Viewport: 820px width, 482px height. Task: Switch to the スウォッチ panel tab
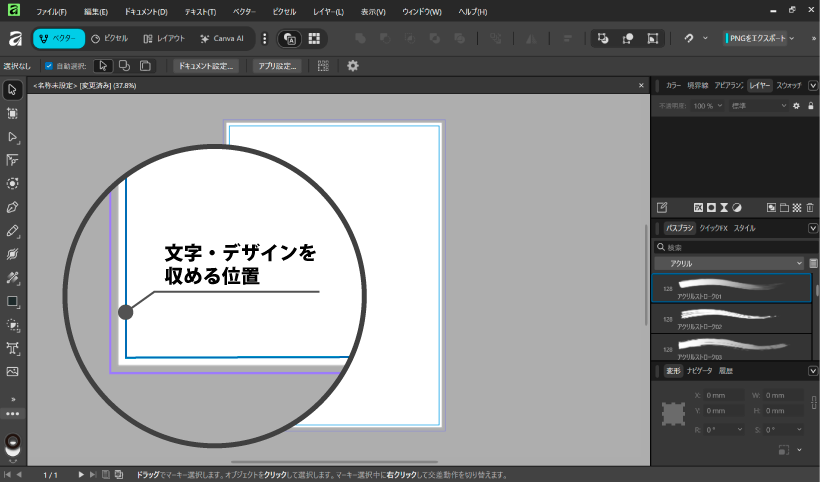pos(789,86)
